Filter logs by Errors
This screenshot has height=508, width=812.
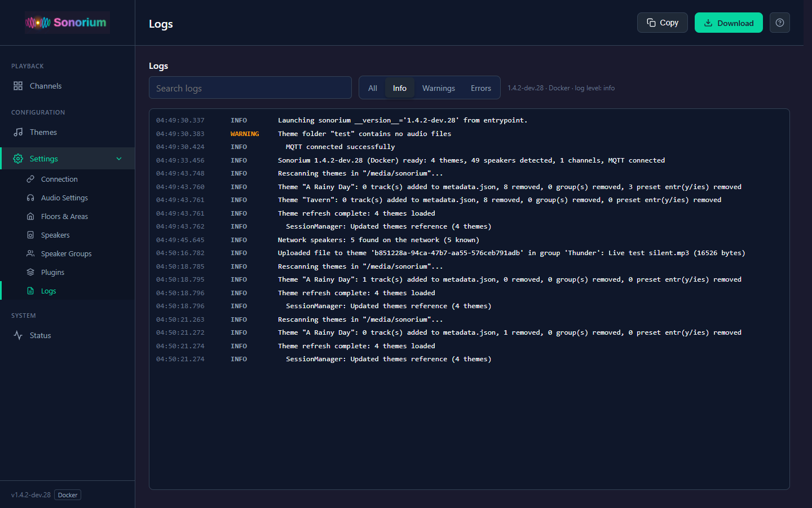pyautogui.click(x=481, y=88)
